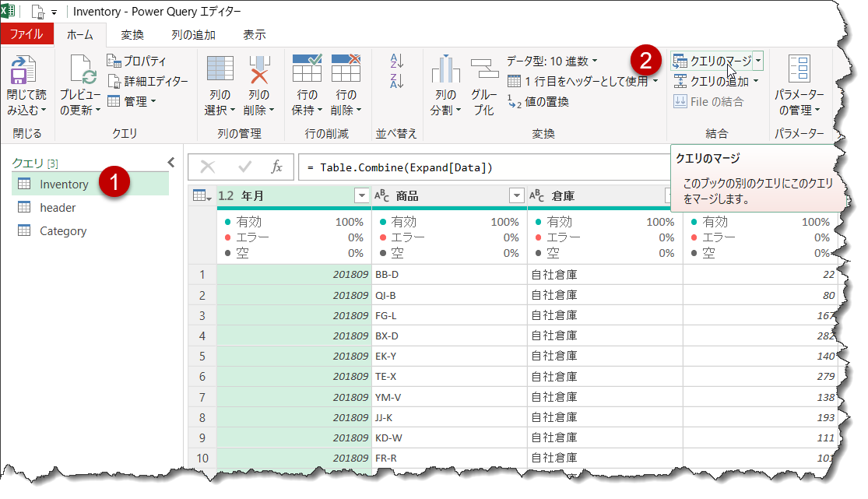Click the value 279 in row 6

(x=825, y=377)
